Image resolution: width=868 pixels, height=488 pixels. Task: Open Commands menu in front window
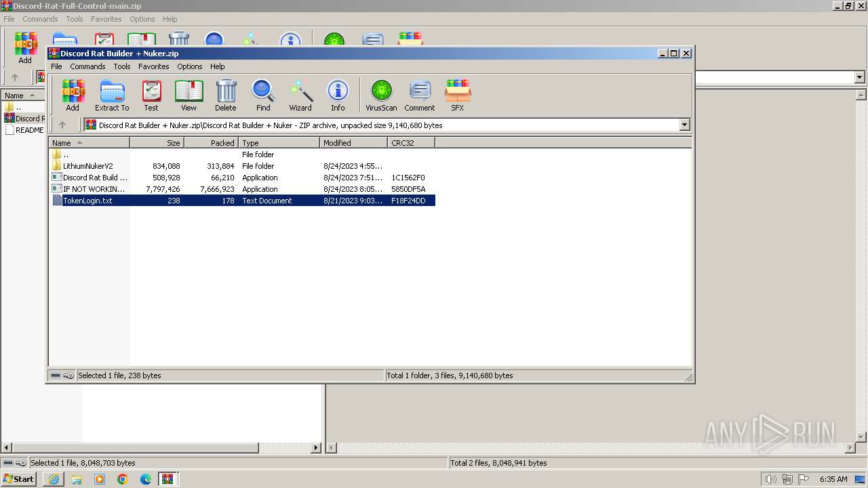(87, 66)
